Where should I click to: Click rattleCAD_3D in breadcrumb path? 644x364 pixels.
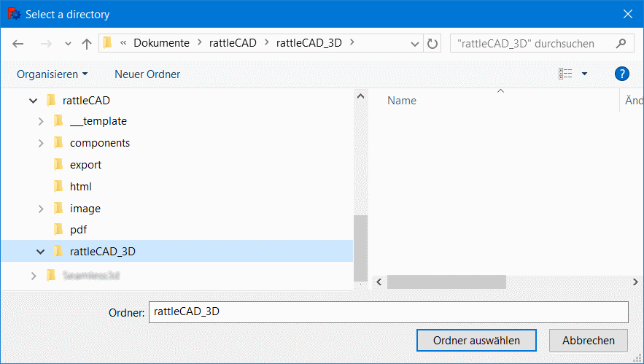[309, 43]
